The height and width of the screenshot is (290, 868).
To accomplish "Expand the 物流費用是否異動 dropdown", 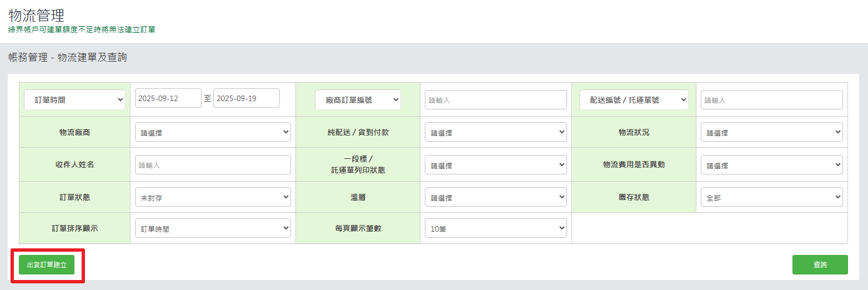I will point(771,165).
